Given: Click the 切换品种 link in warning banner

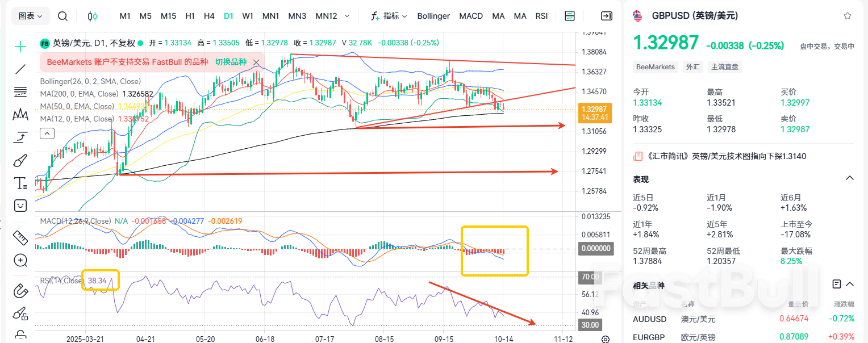Looking at the screenshot, I should [x=229, y=62].
